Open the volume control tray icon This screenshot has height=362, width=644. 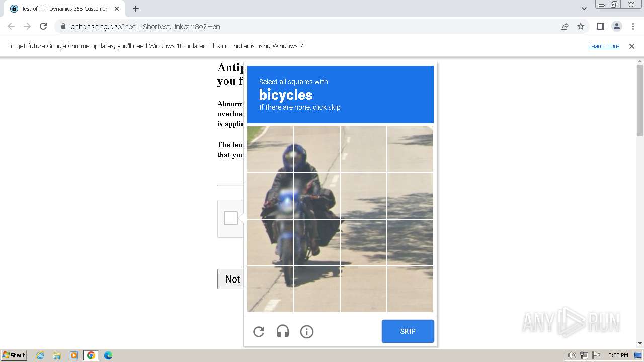pyautogui.click(x=572, y=355)
